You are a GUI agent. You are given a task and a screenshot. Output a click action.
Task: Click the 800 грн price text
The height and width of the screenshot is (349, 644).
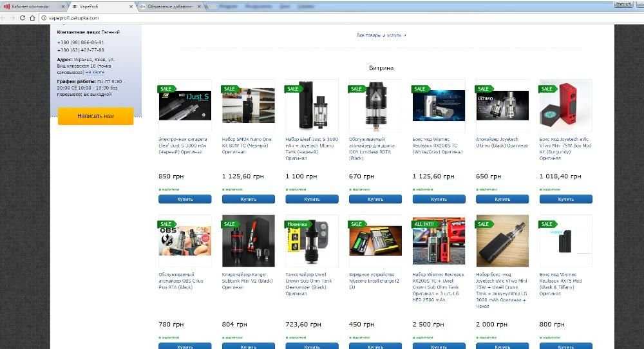(552, 325)
